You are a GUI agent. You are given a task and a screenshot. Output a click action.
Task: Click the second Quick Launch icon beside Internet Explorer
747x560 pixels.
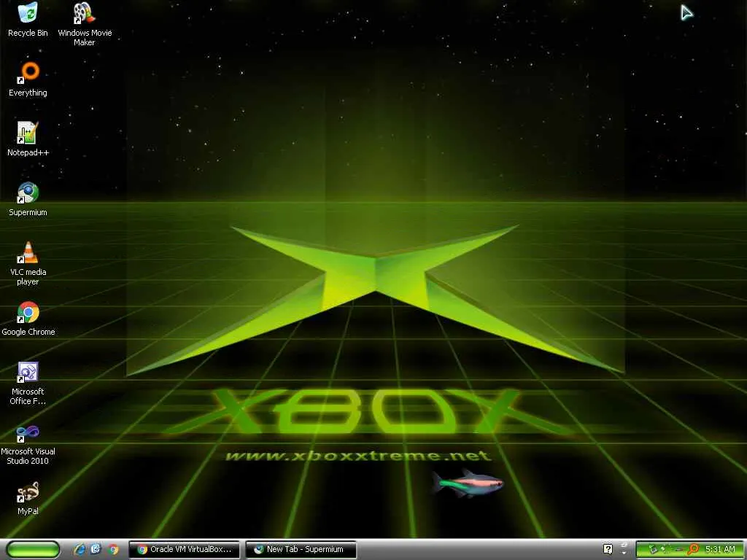tap(96, 549)
